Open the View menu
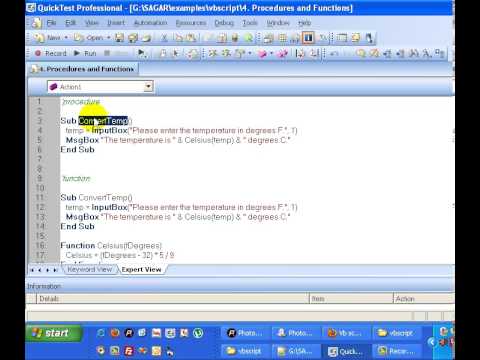 tap(92, 23)
